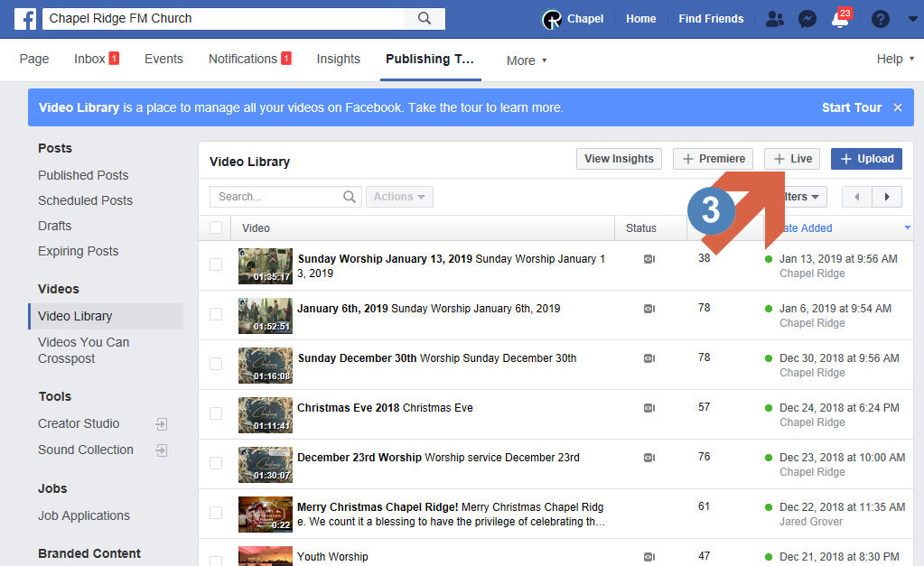Click the Video Library search magnifier icon

coord(350,197)
